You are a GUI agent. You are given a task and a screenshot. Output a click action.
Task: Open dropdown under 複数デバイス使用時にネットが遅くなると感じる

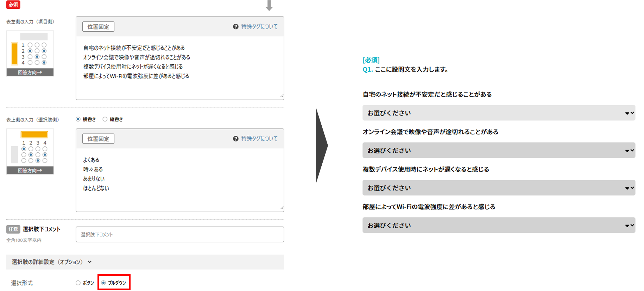pyautogui.click(x=498, y=188)
